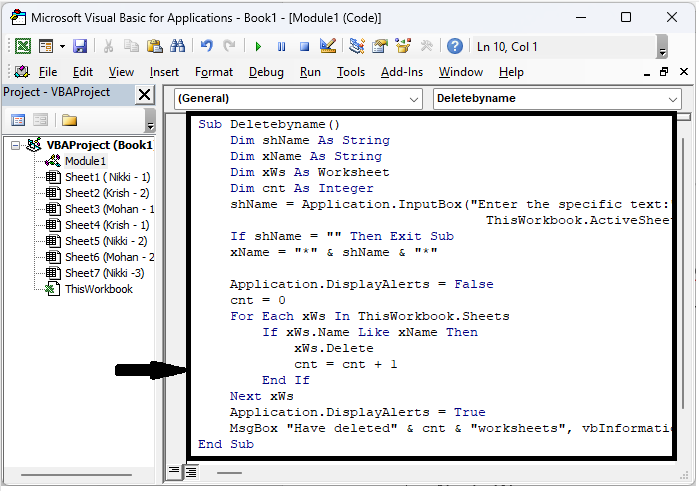This screenshot has height=491, width=699.
Task: Click the Save workbook icon
Action: coord(80,46)
